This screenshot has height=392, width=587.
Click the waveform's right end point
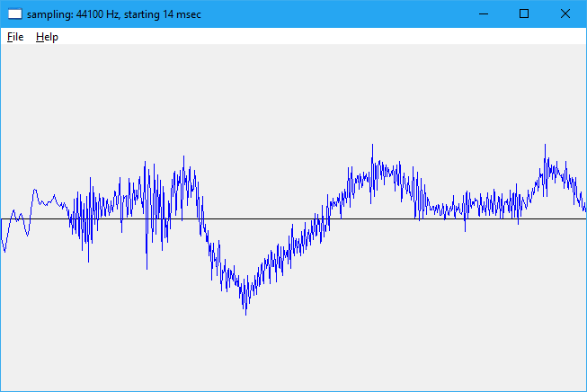tap(584, 209)
